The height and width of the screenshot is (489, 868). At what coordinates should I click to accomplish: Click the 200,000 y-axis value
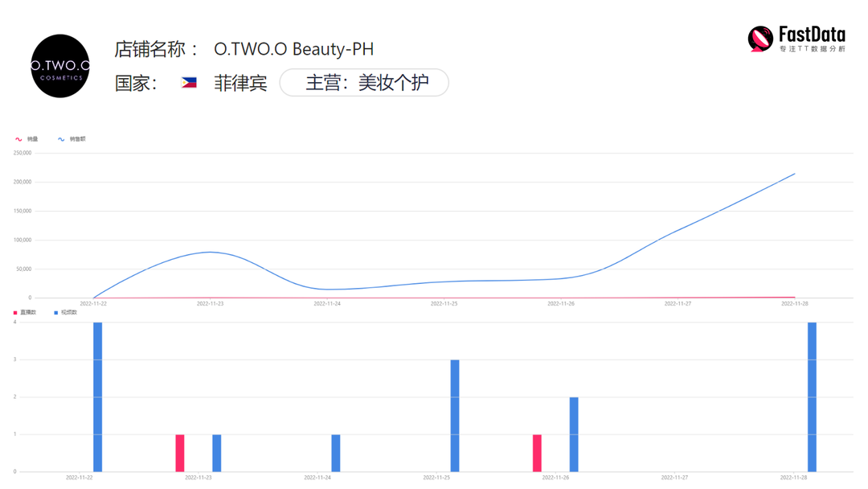point(23,182)
